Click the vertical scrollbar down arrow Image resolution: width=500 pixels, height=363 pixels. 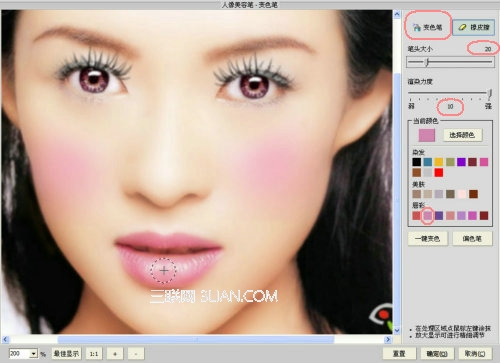(x=397, y=330)
